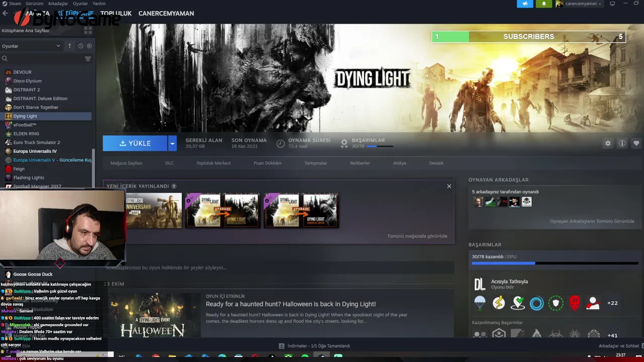Click the sort ascending arrow icon
The height and width of the screenshot is (362, 644).
(69, 46)
